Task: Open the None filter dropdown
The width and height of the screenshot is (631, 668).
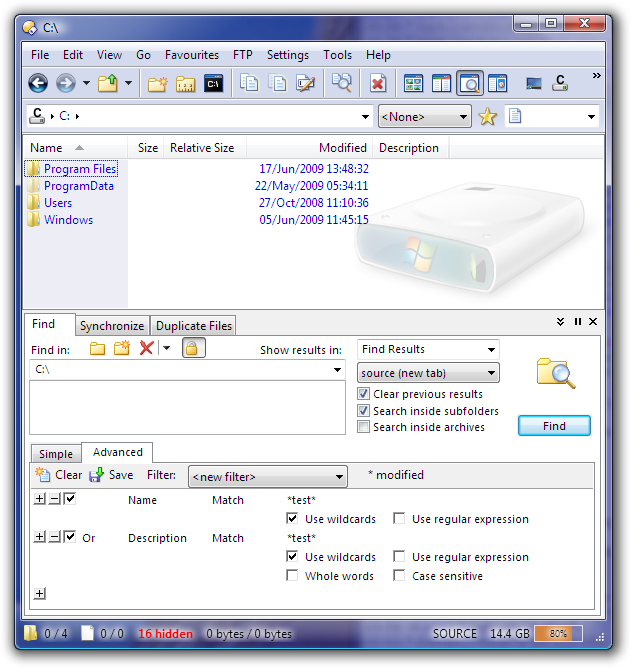Action: 424,117
